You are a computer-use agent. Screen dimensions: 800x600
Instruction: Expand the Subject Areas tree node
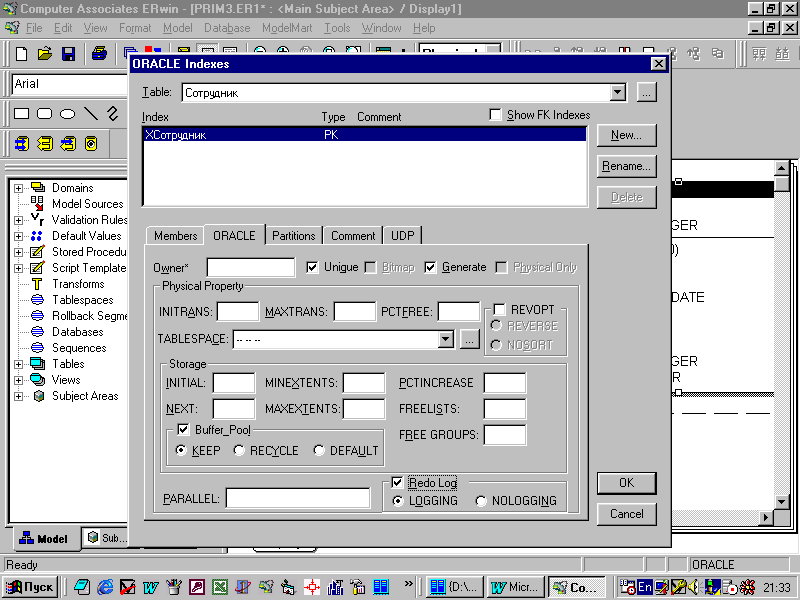18,396
